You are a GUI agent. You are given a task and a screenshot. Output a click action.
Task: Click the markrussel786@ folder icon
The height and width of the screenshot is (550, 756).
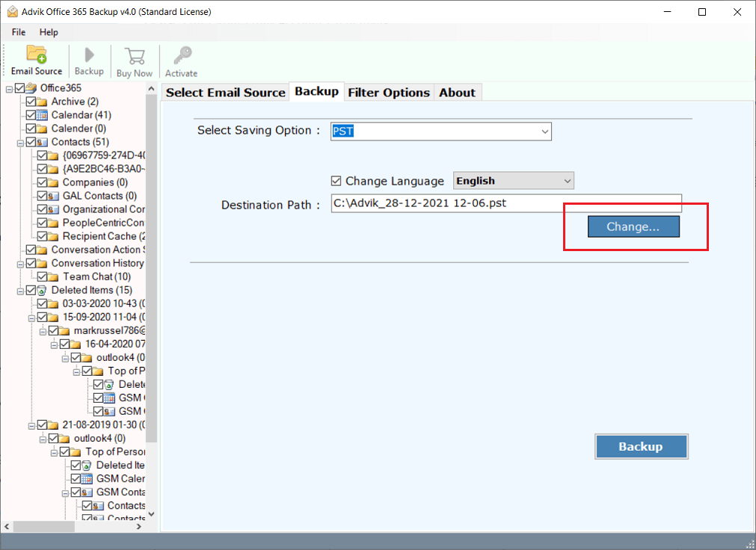pyautogui.click(x=64, y=331)
